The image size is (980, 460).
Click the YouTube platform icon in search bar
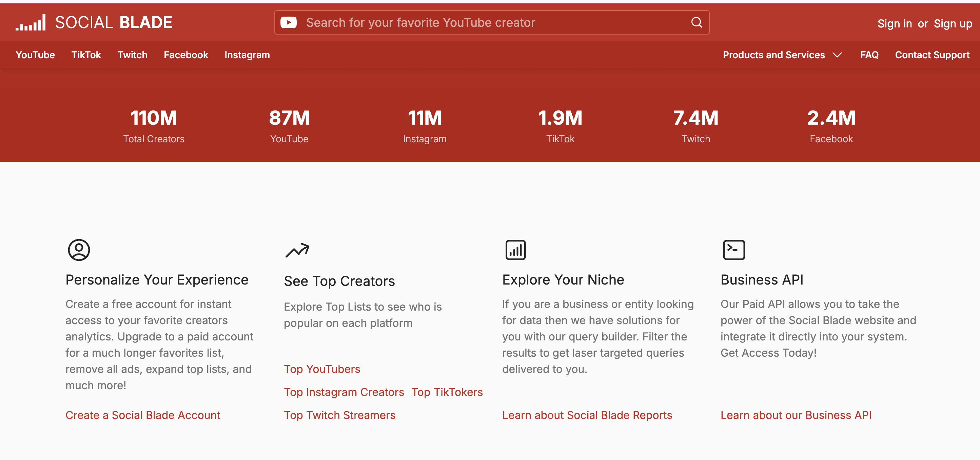click(288, 23)
